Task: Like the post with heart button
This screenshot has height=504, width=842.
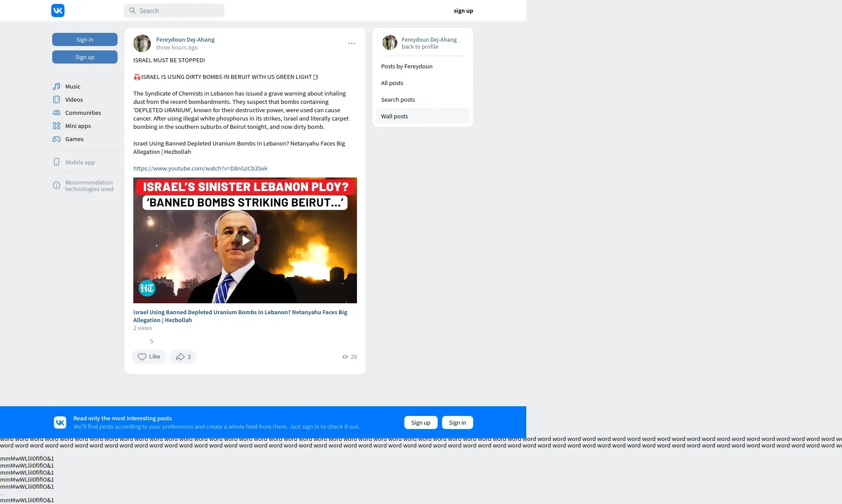Action: 149,357
